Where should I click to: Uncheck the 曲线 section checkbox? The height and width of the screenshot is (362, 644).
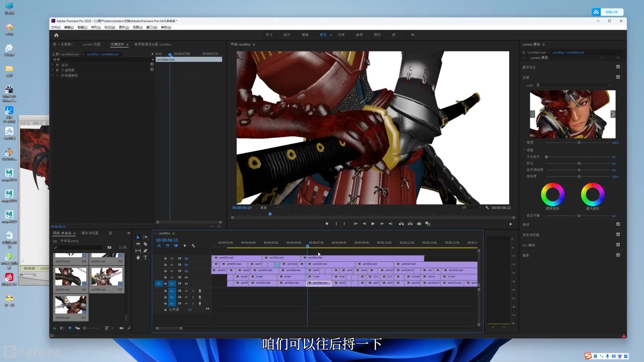coord(618,224)
